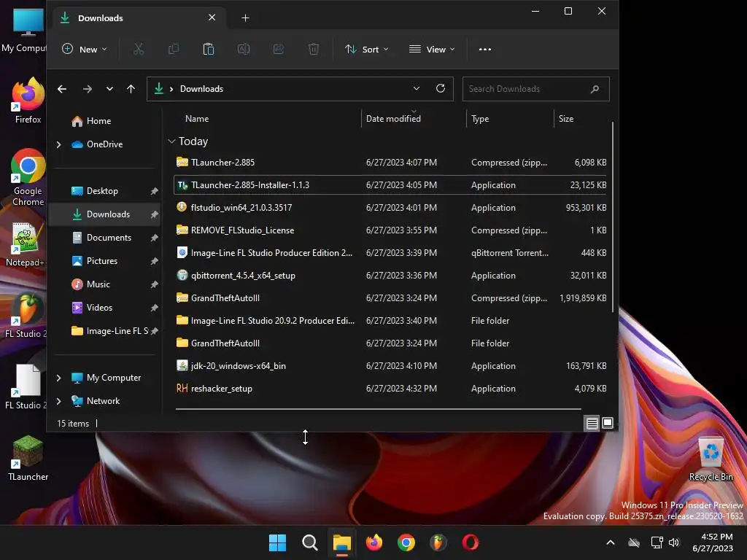Select Notepad++ desktop shortcut
Screen dimensions: 747x560
[25, 244]
